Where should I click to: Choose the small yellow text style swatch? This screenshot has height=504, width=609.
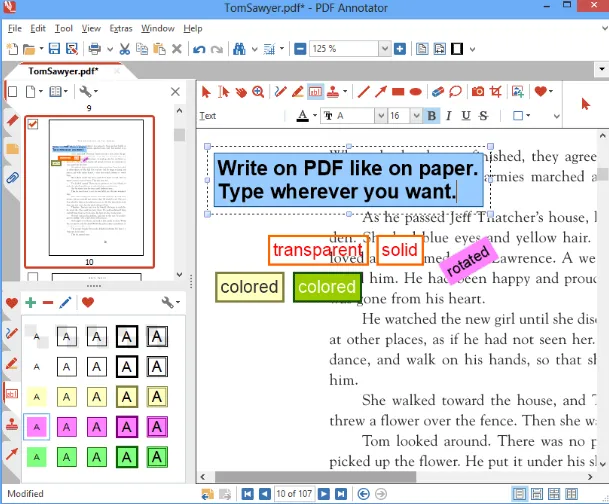click(37, 397)
